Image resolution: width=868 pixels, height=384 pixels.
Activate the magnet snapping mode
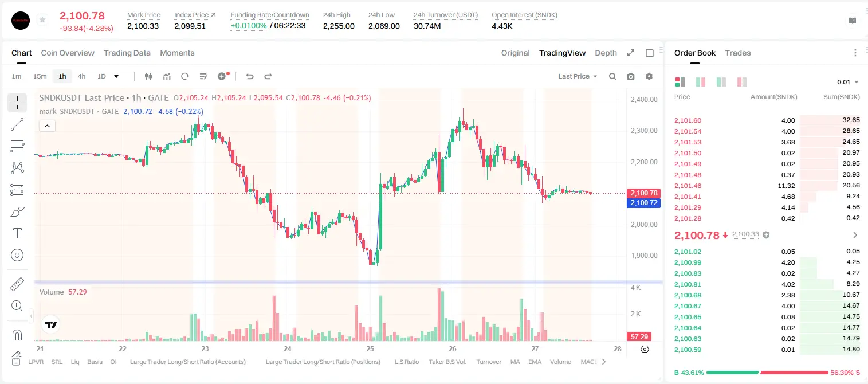pos(17,335)
